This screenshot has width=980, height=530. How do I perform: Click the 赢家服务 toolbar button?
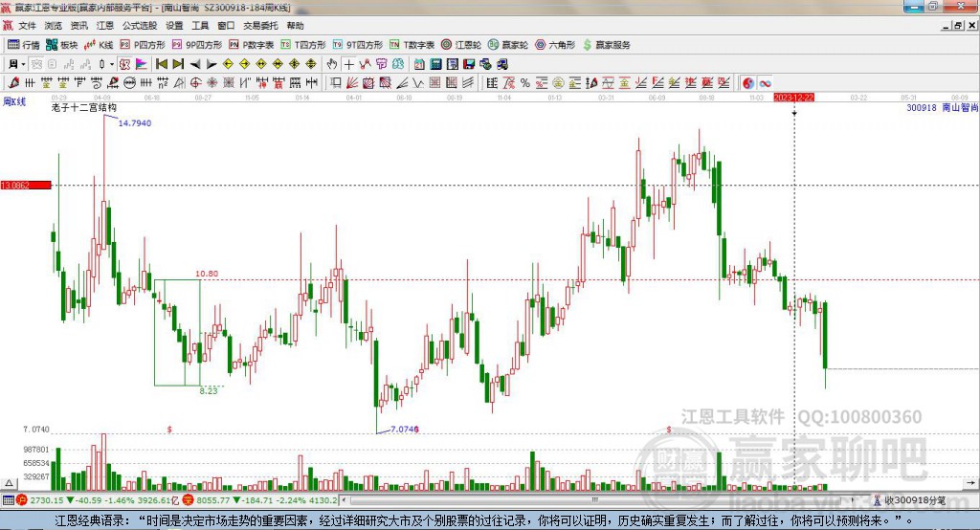(606, 45)
